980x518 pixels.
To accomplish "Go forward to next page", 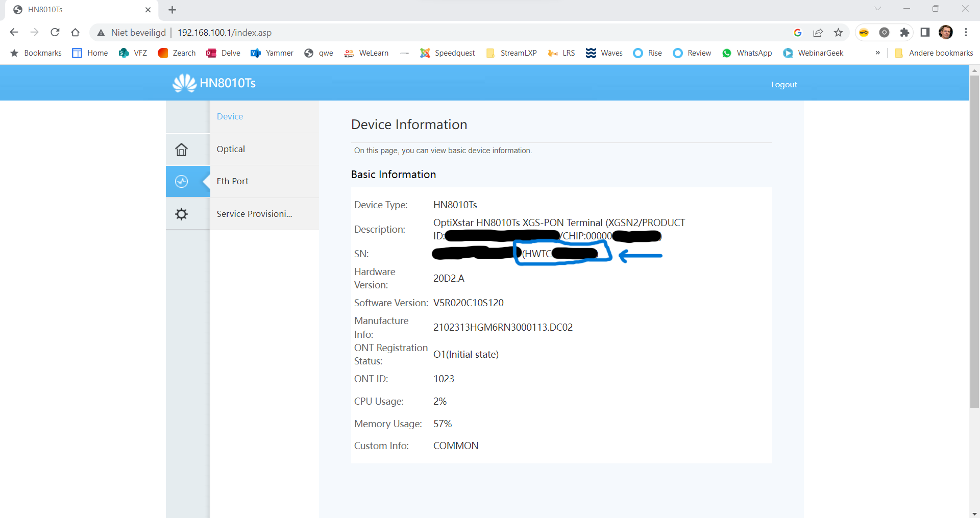I will tap(34, 32).
